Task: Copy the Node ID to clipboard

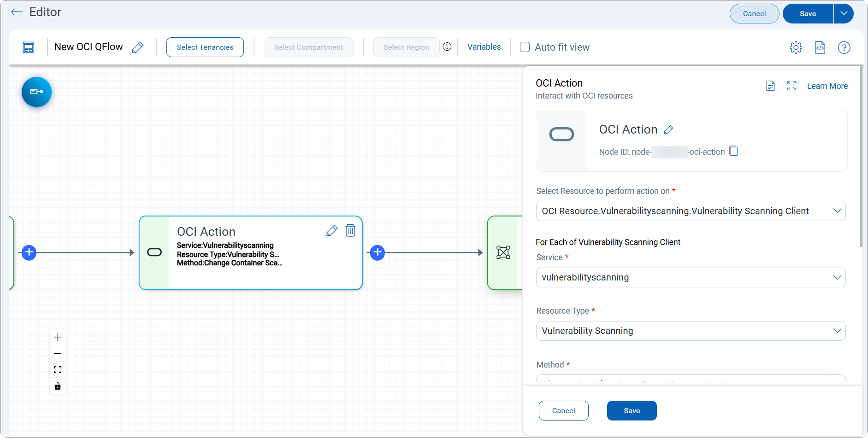Action: tap(733, 152)
